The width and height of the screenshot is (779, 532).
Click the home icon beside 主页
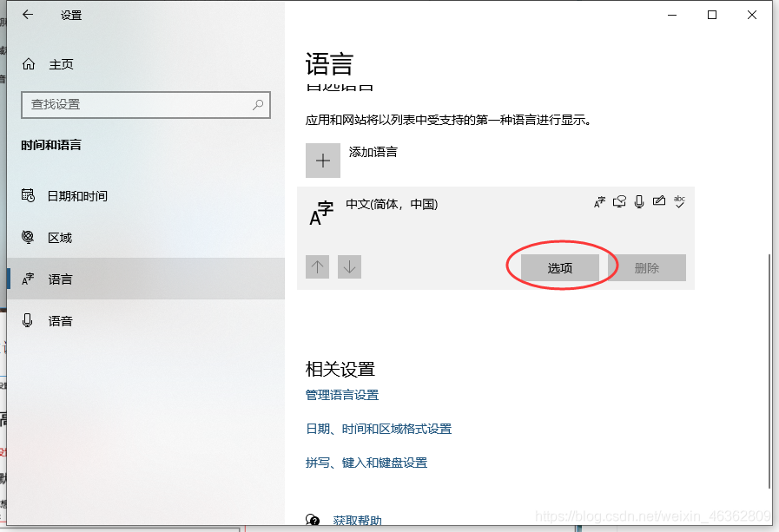[29, 64]
